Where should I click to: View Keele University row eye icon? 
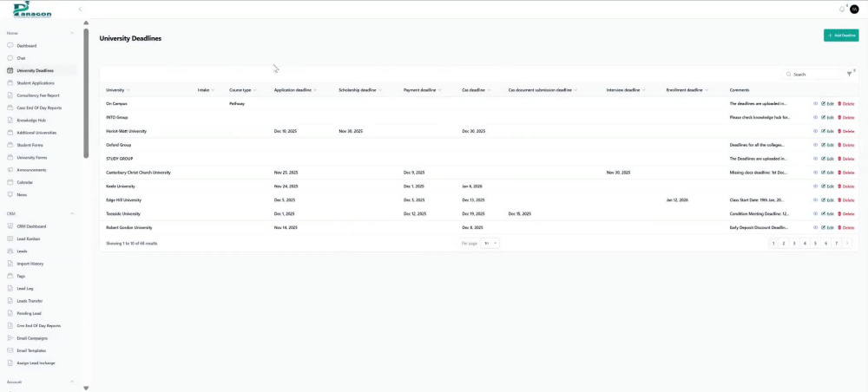815,186
